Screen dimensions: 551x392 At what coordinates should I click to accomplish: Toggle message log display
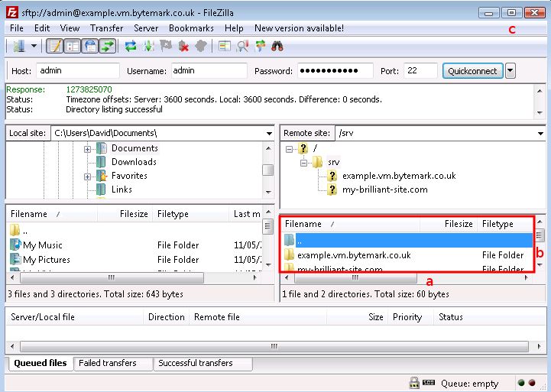[x=54, y=46]
